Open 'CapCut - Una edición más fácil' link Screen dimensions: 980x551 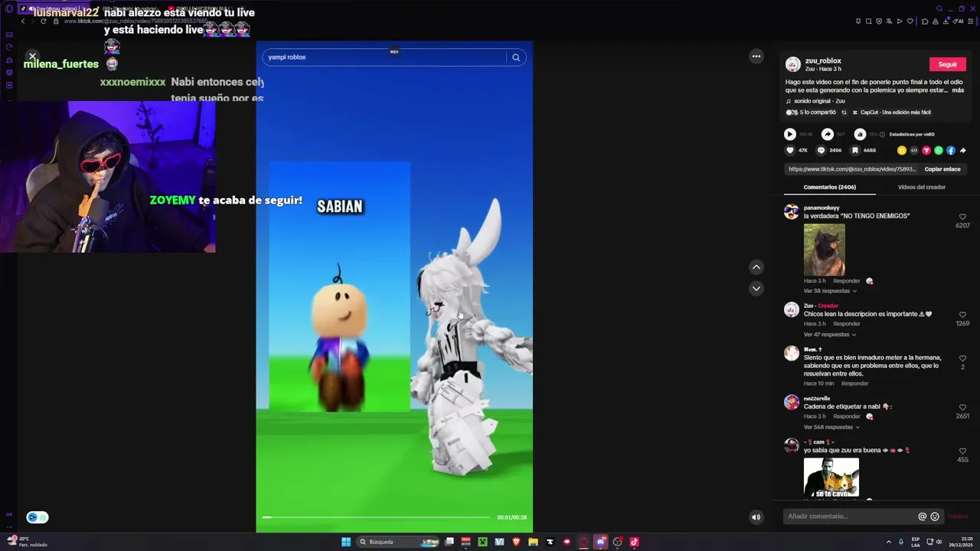tap(891, 112)
